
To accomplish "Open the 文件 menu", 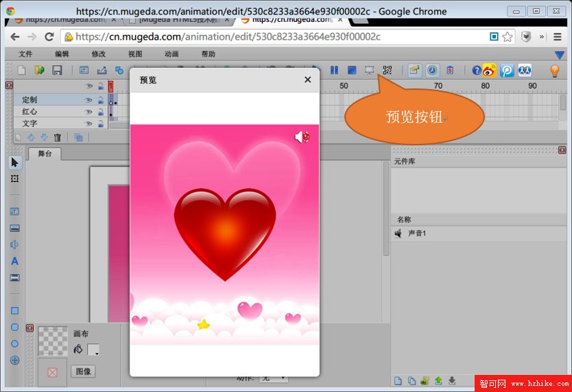I will (25, 54).
